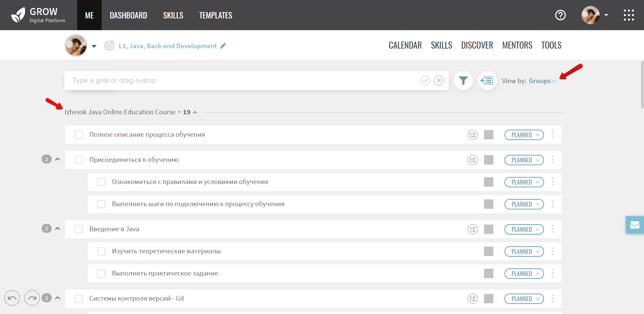The height and width of the screenshot is (314, 644).
Task: Collapse the Izhevsk Java Online Education Course group
Action: click(195, 112)
